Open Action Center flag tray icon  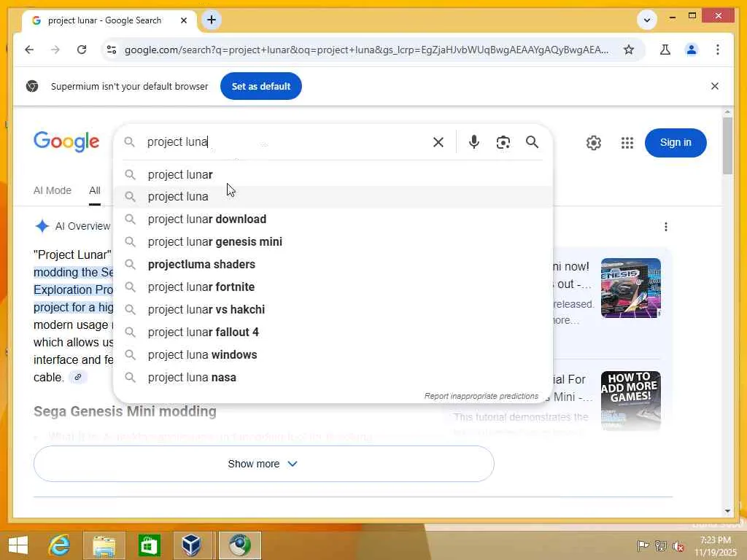643,546
